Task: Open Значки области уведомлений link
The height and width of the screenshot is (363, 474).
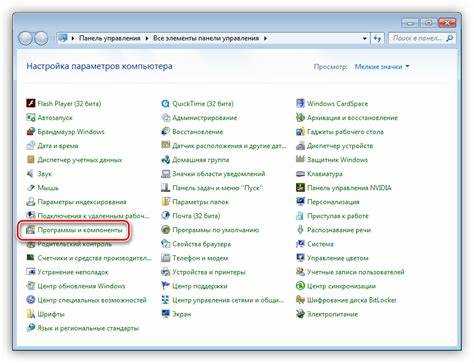Action: [x=218, y=174]
